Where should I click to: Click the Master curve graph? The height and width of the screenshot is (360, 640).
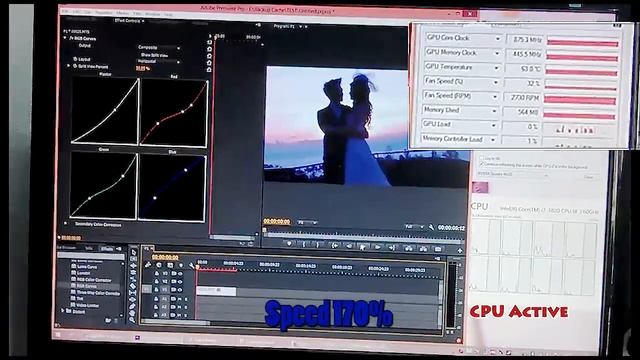pyautogui.click(x=105, y=110)
